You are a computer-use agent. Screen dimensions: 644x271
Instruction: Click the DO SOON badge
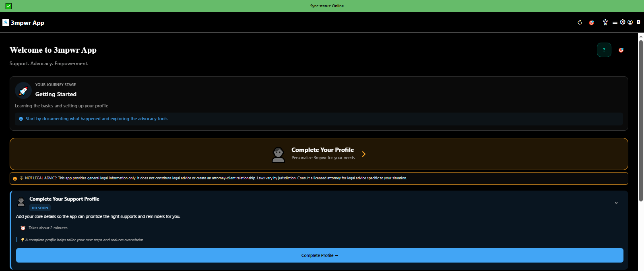(x=40, y=208)
